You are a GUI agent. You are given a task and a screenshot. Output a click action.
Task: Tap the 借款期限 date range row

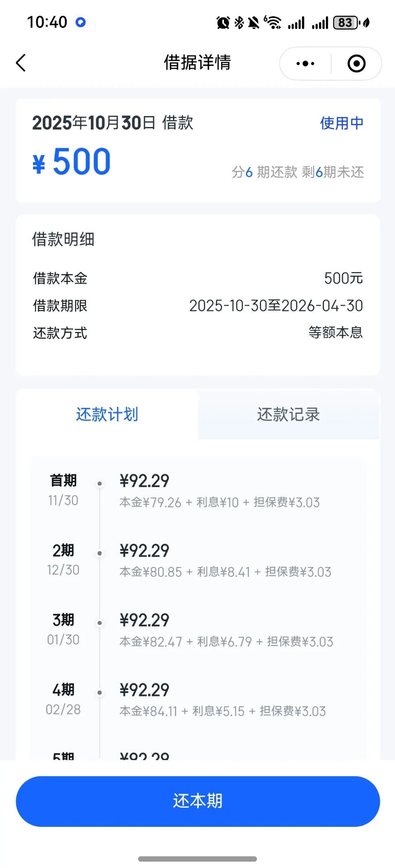click(197, 305)
